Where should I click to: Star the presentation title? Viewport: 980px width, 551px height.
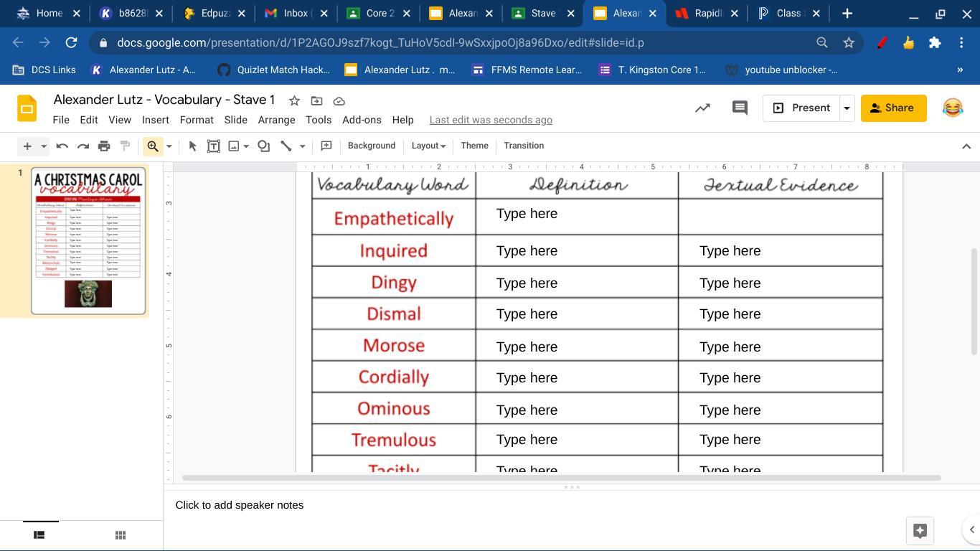click(294, 101)
